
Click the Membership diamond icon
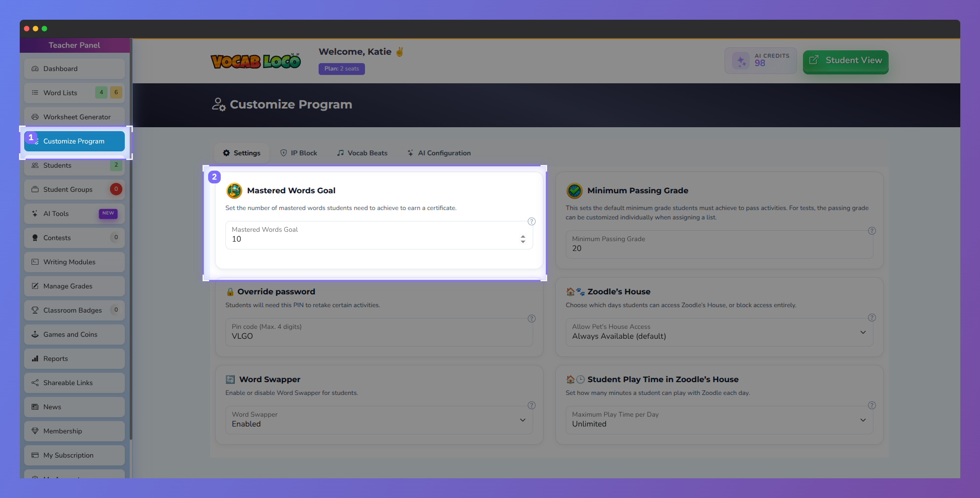point(35,431)
